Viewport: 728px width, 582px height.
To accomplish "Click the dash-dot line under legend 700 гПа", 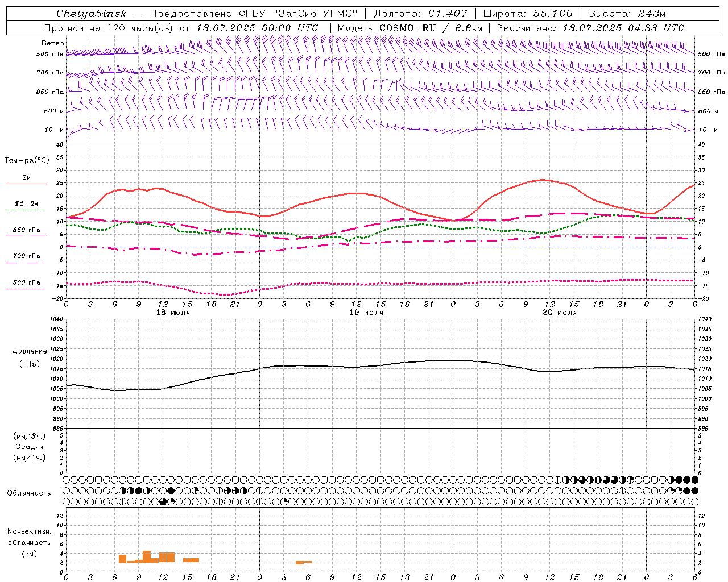I will (26, 263).
